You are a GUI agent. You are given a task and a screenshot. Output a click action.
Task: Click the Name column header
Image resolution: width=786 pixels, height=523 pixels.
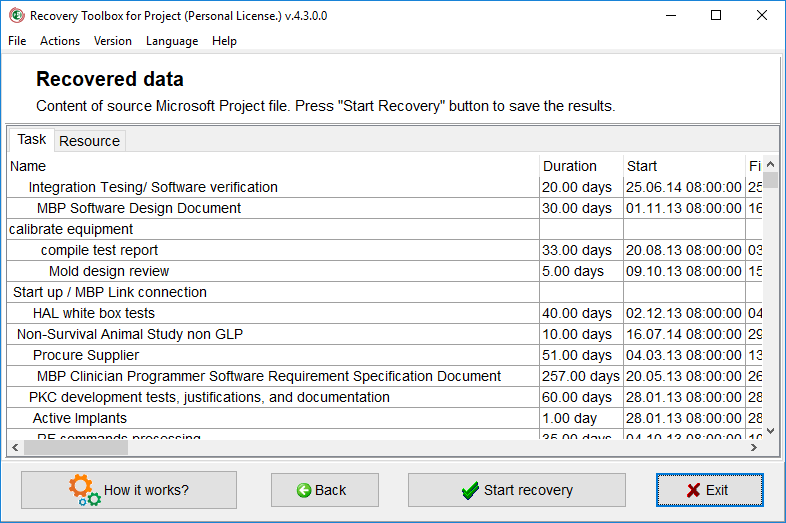pyautogui.click(x=273, y=166)
